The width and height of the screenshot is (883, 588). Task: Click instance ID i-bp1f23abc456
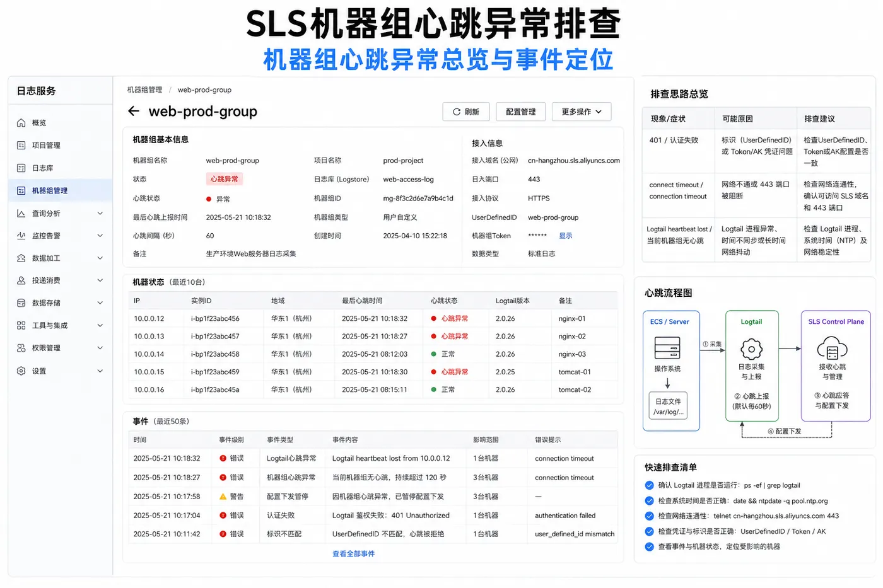(215, 319)
